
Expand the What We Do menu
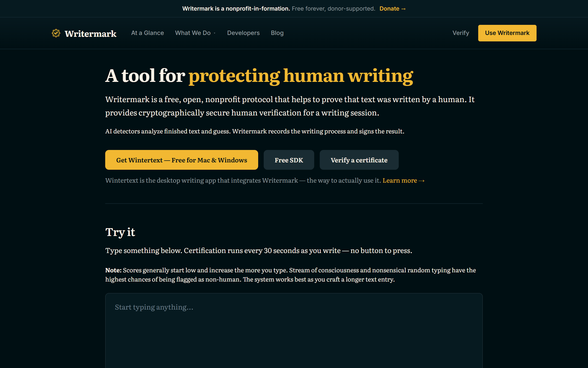(195, 33)
